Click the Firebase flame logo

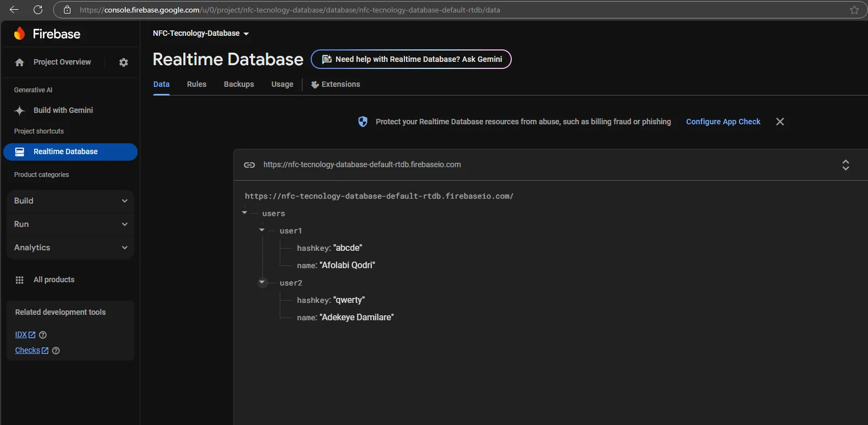click(x=20, y=34)
